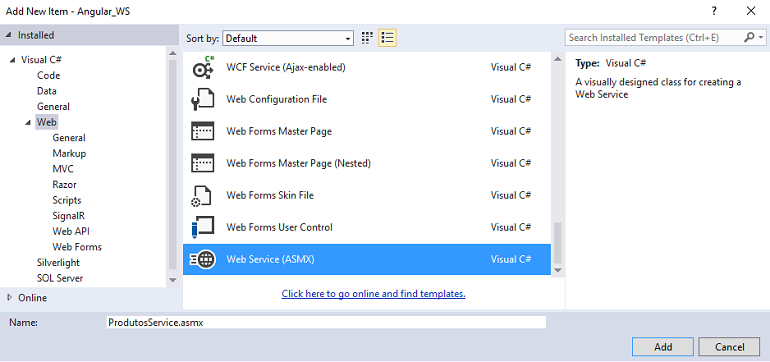Click the Web Forms Skin File icon
Screen dimensions: 770x362
click(x=202, y=195)
